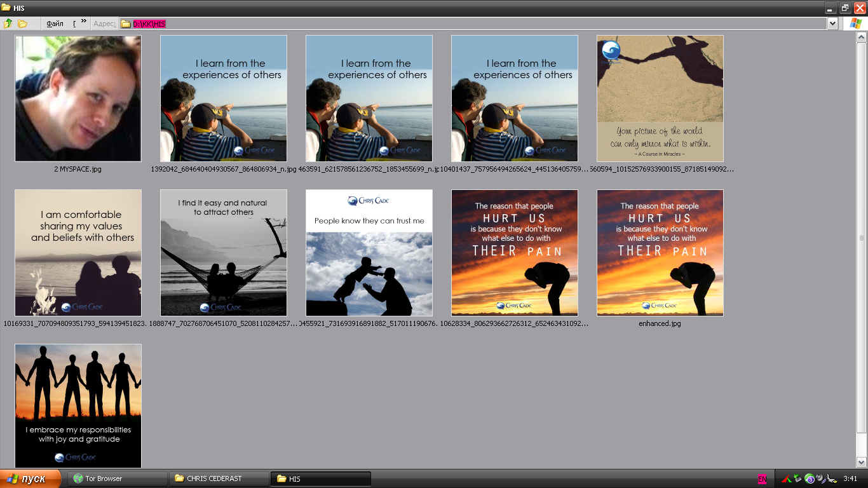868x488 pixels.
Task: Select the hammock 'attract others' thumbnail
Action: [x=224, y=253]
